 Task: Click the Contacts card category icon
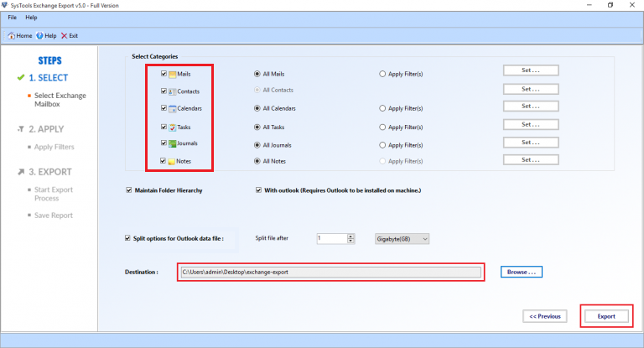tap(172, 91)
